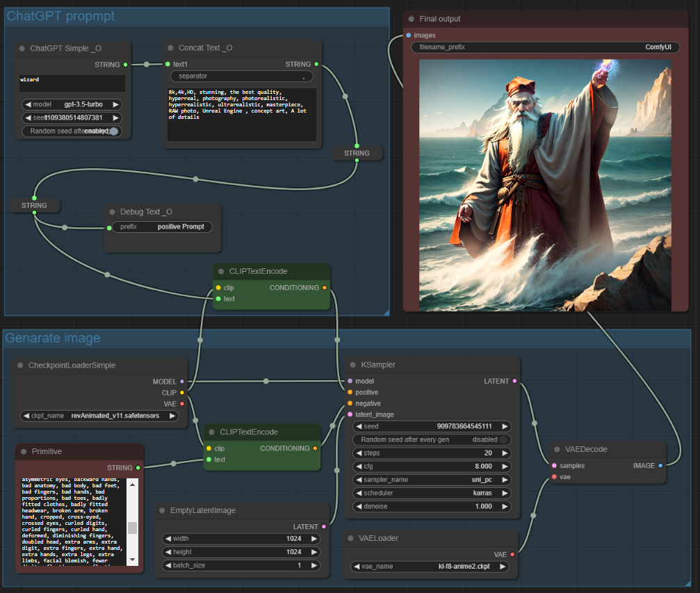
Task: Increase the EmptyLatentImage width above 1024
Action: click(314, 539)
